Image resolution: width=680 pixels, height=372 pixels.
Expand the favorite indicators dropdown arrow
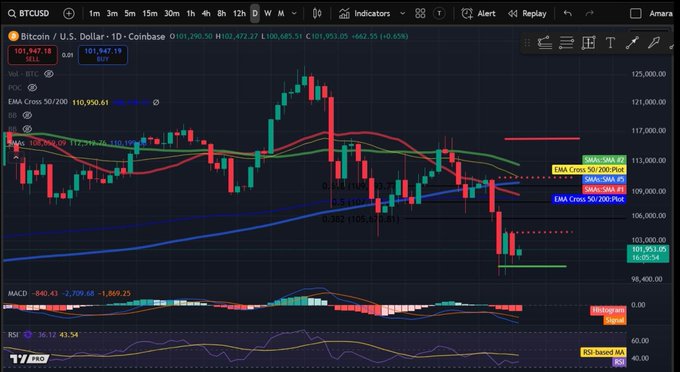[x=402, y=13]
